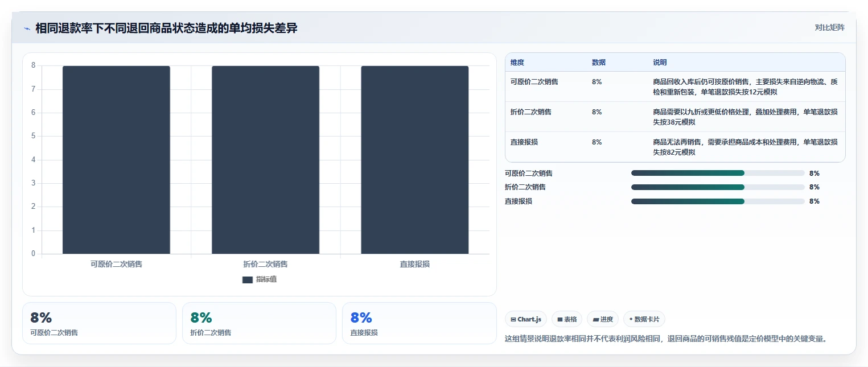The width and height of the screenshot is (868, 367).
Task: Click the 直接报损 x-axis label
Action: (x=414, y=264)
